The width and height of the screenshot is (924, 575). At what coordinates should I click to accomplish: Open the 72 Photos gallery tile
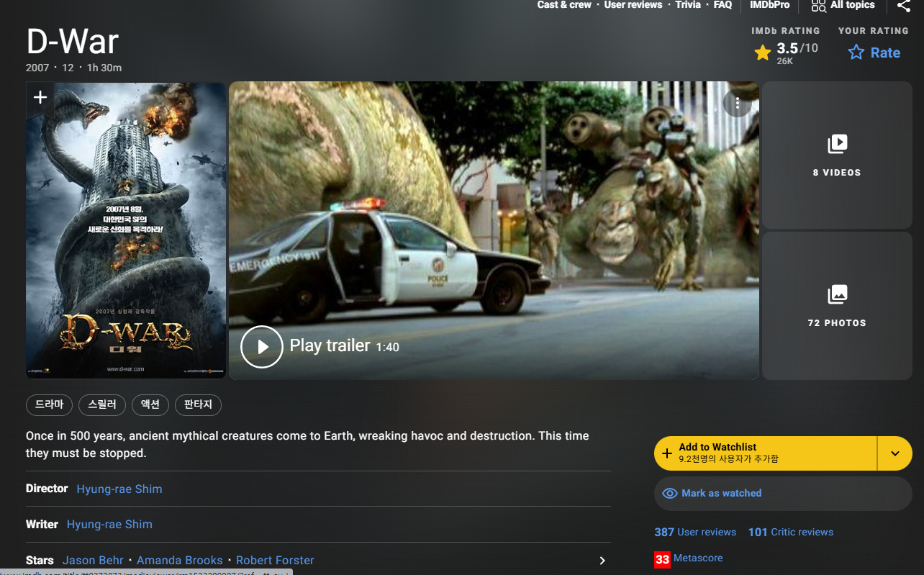point(836,305)
